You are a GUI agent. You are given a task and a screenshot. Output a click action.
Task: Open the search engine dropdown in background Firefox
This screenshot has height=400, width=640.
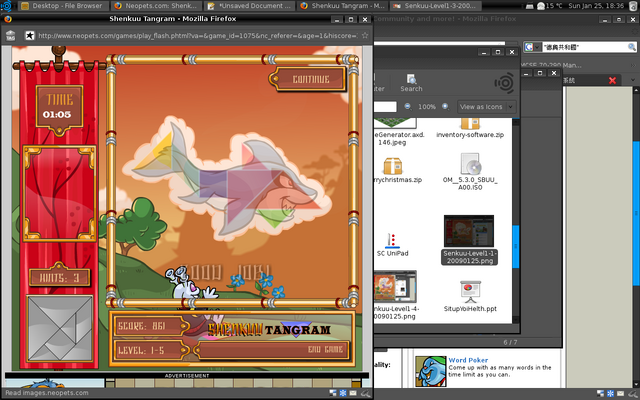533,47
